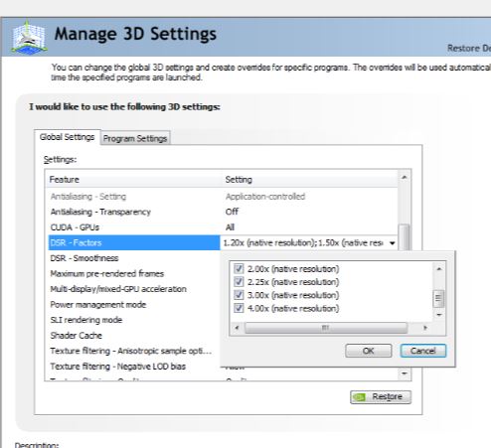
Task: Click the DSR popup vertical scrollbar thumb
Action: pyautogui.click(x=438, y=298)
